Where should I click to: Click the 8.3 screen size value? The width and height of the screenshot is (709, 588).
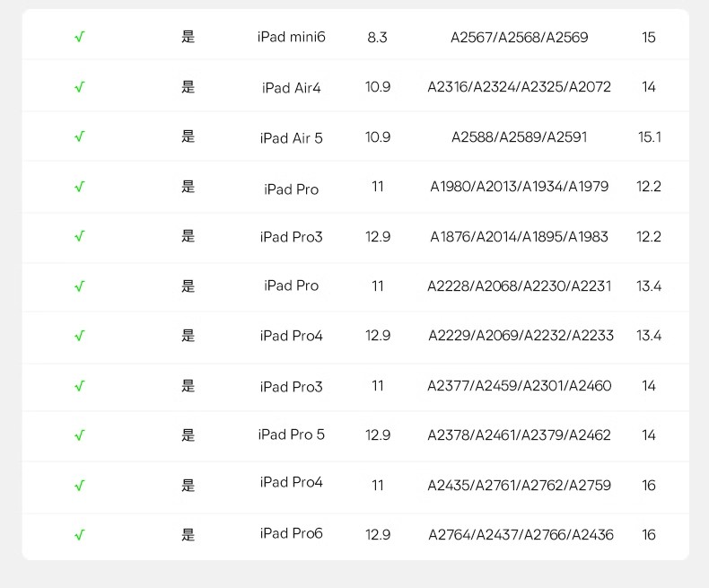tap(377, 37)
